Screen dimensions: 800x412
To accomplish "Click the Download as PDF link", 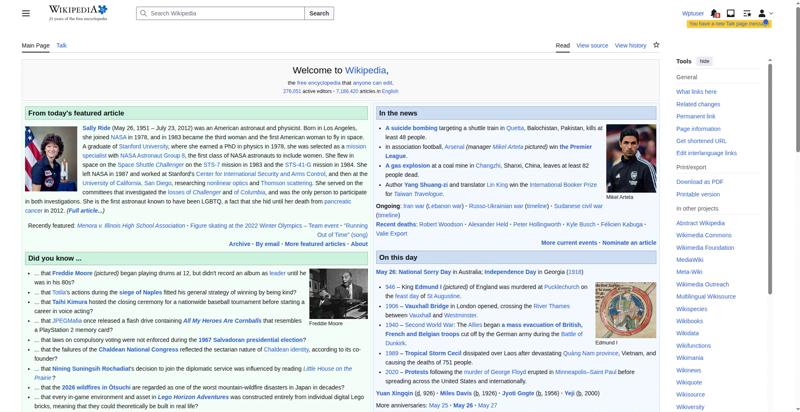I will 699,182.
